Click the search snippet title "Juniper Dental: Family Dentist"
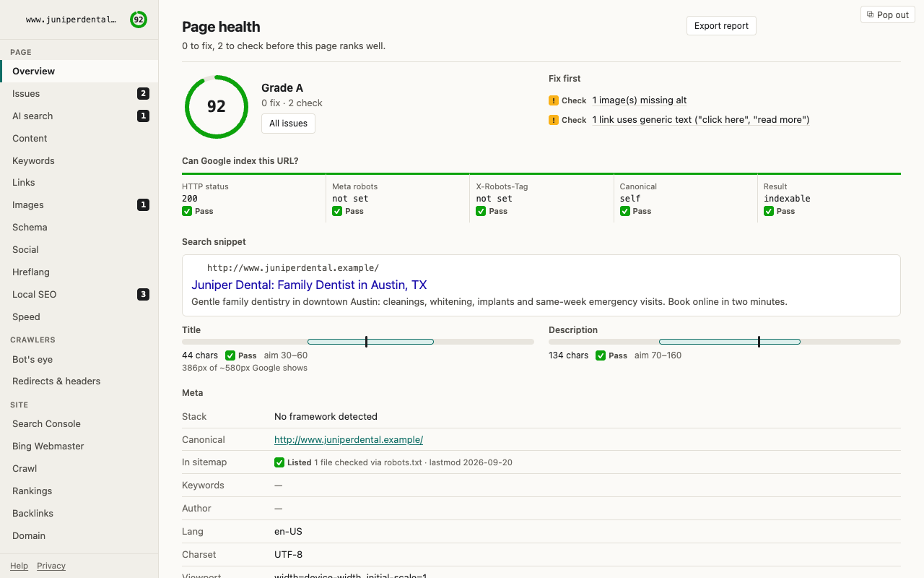 pos(309,285)
